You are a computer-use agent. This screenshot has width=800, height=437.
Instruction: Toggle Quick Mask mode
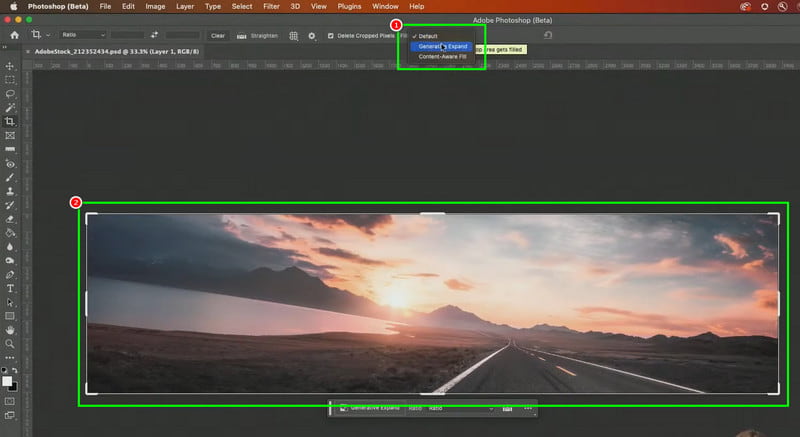tap(10, 402)
